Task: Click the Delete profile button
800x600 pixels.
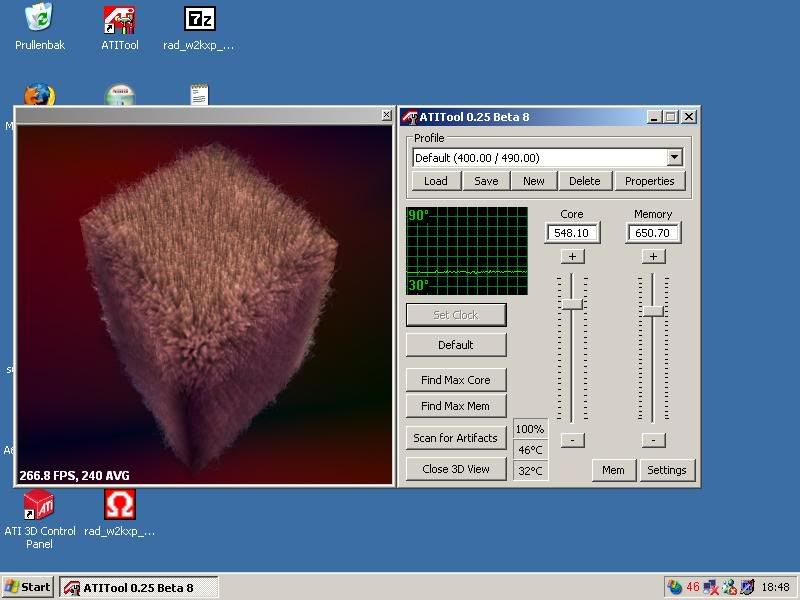Action: tap(585, 181)
